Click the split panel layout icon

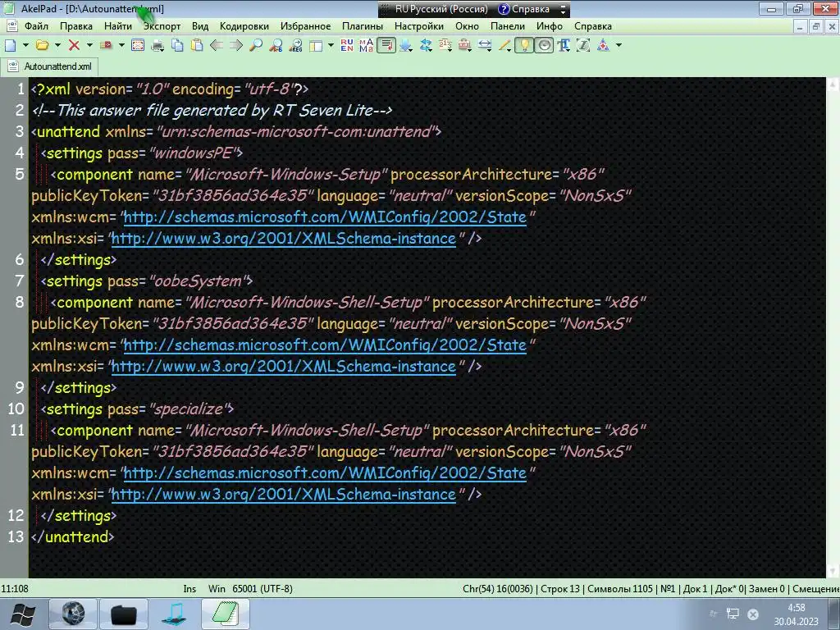(316, 46)
